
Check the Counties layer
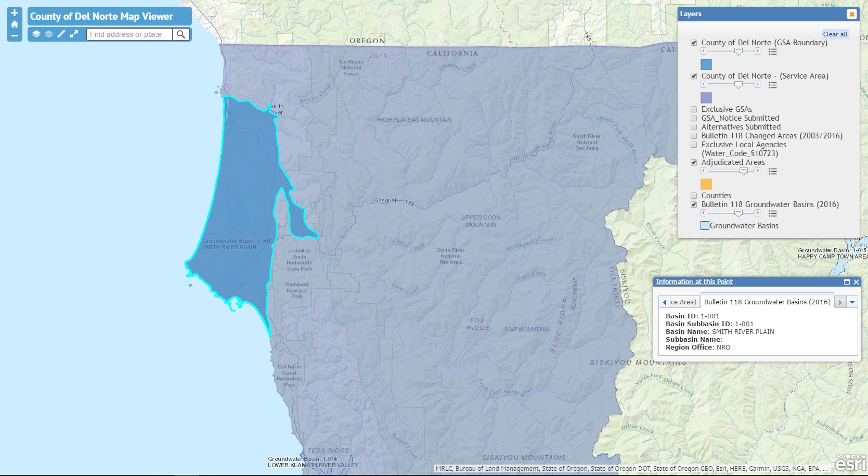pos(694,196)
